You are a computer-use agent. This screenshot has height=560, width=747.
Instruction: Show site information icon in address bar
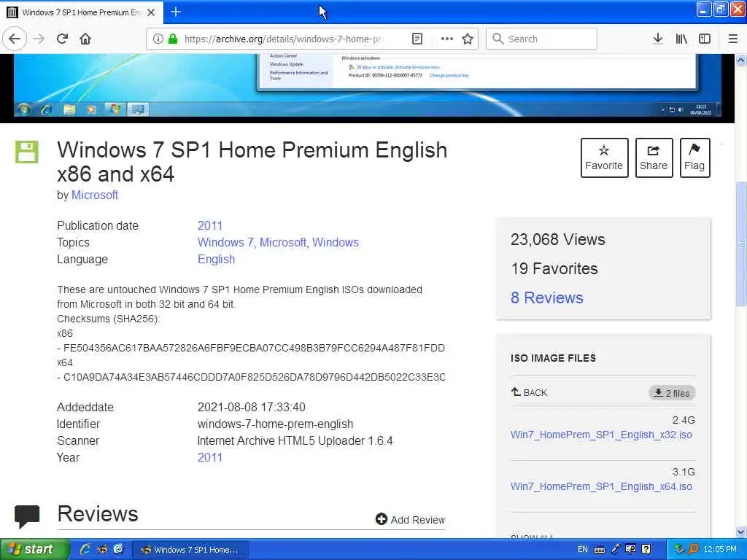tap(158, 39)
